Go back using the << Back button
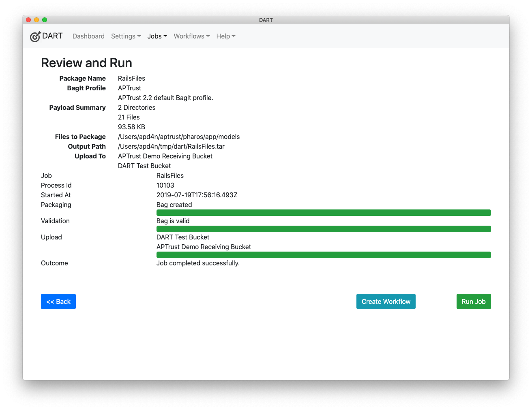Image resolution: width=532 pixels, height=410 pixels. (58, 301)
